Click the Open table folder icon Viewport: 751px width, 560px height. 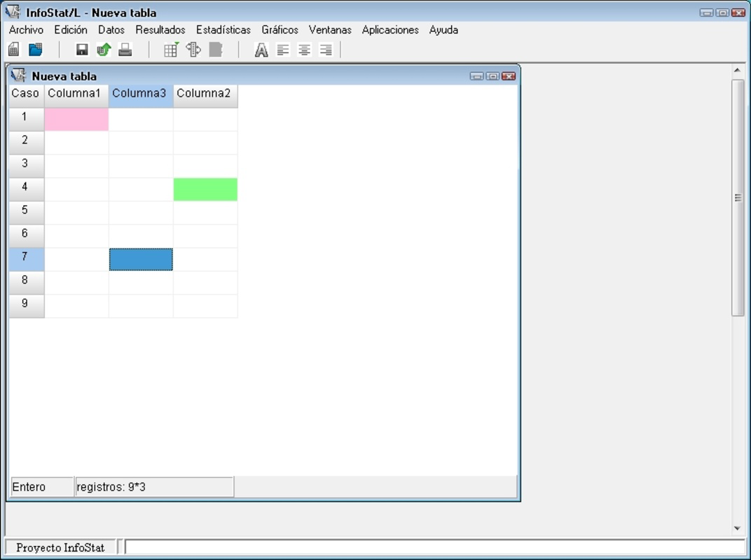36,49
